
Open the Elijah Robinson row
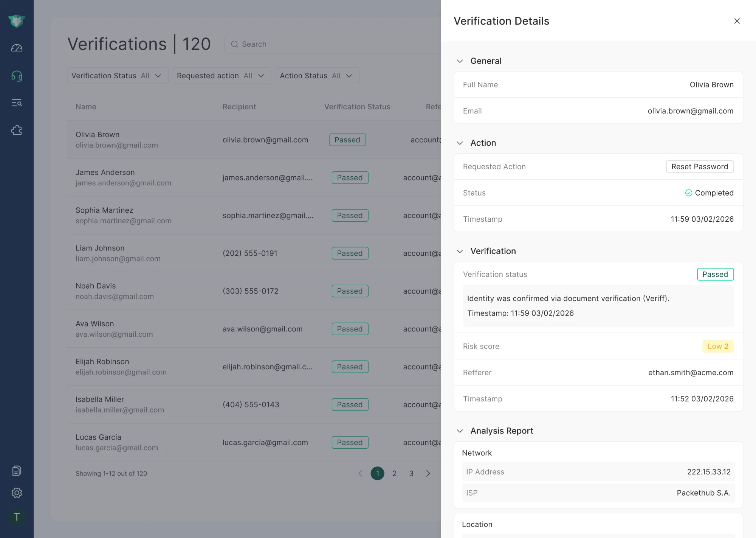pos(254,367)
